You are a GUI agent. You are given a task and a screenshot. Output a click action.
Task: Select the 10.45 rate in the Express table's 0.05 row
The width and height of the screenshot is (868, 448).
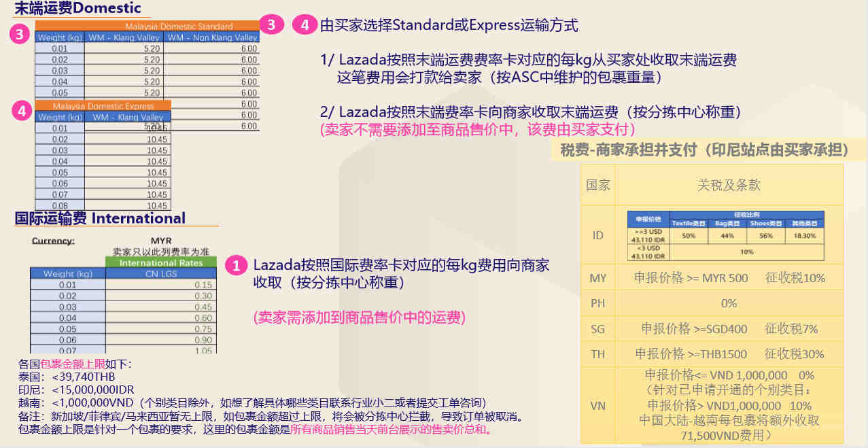(157, 173)
